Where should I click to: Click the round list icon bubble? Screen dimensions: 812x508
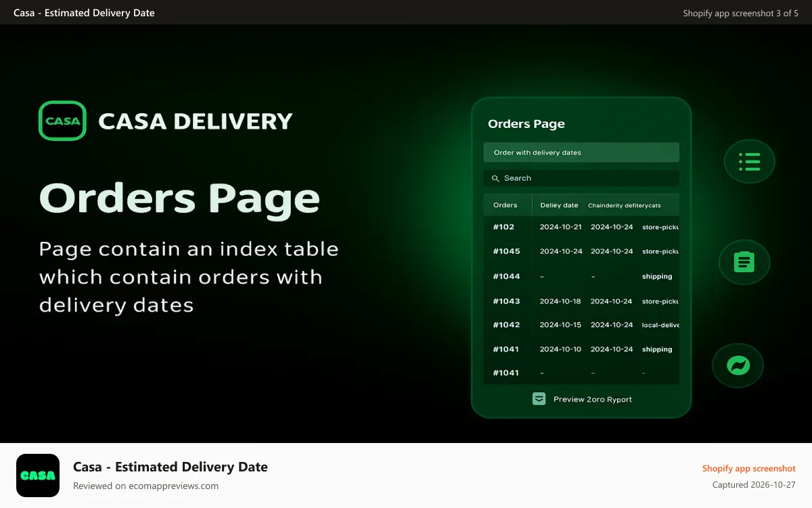pyautogui.click(x=749, y=162)
